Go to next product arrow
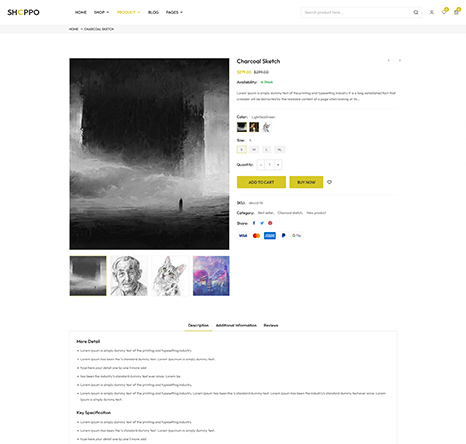466x444 pixels. pos(400,60)
